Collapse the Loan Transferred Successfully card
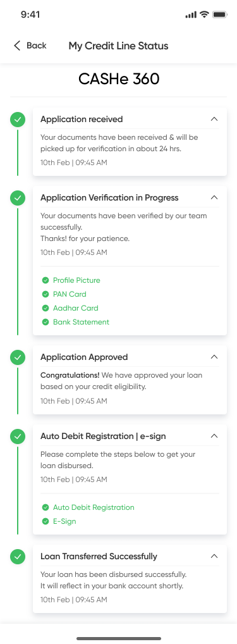Viewport: 237px width, 644px height. click(214, 556)
